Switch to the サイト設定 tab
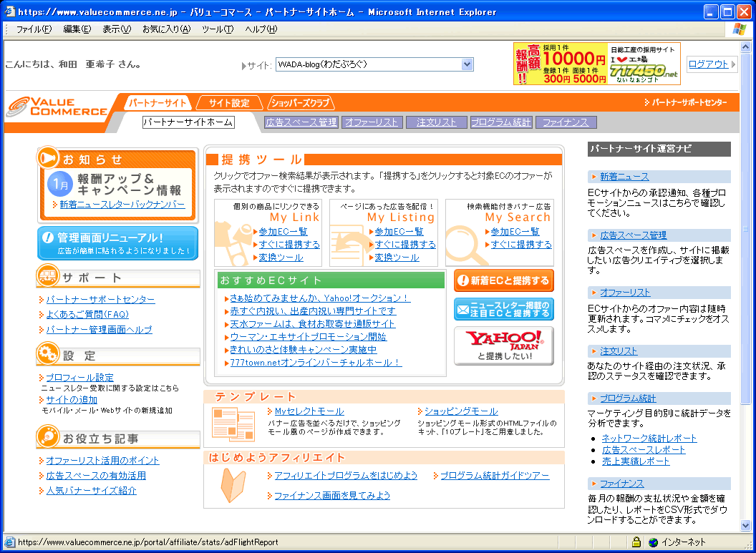The height and width of the screenshot is (553, 756). point(229,103)
